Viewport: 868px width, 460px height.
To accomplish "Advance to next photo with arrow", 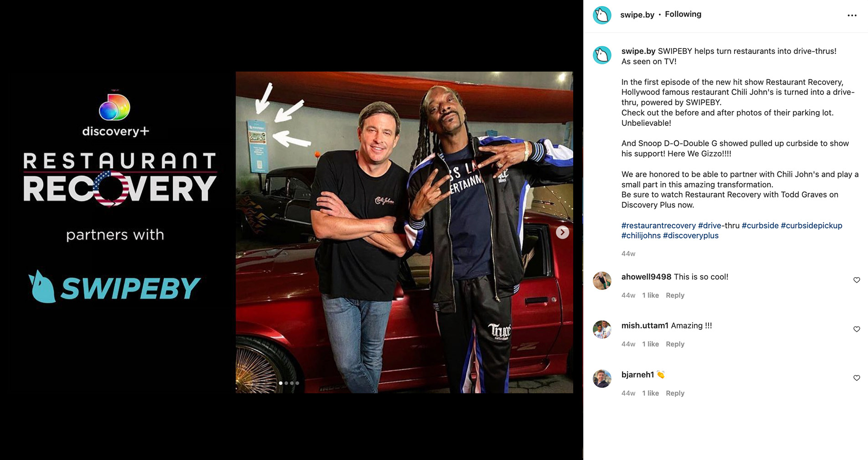I will coord(562,233).
